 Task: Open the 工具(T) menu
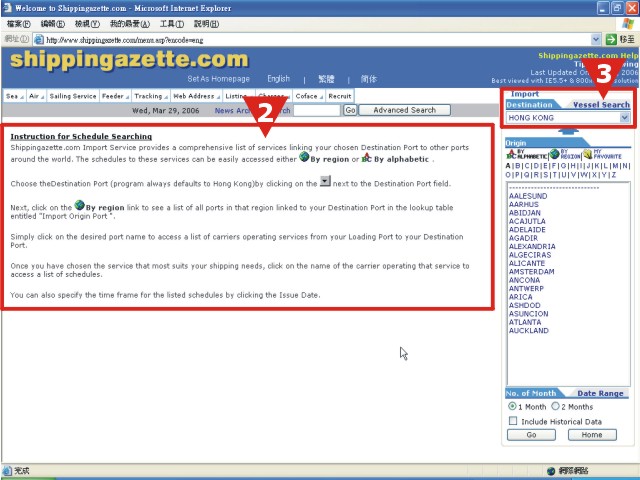[x=171, y=24]
